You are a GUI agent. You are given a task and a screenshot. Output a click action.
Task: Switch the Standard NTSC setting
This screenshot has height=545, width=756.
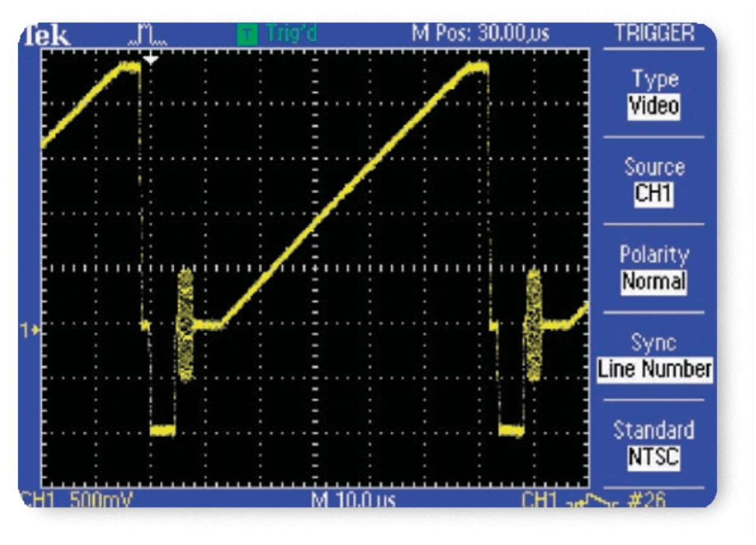(654, 457)
